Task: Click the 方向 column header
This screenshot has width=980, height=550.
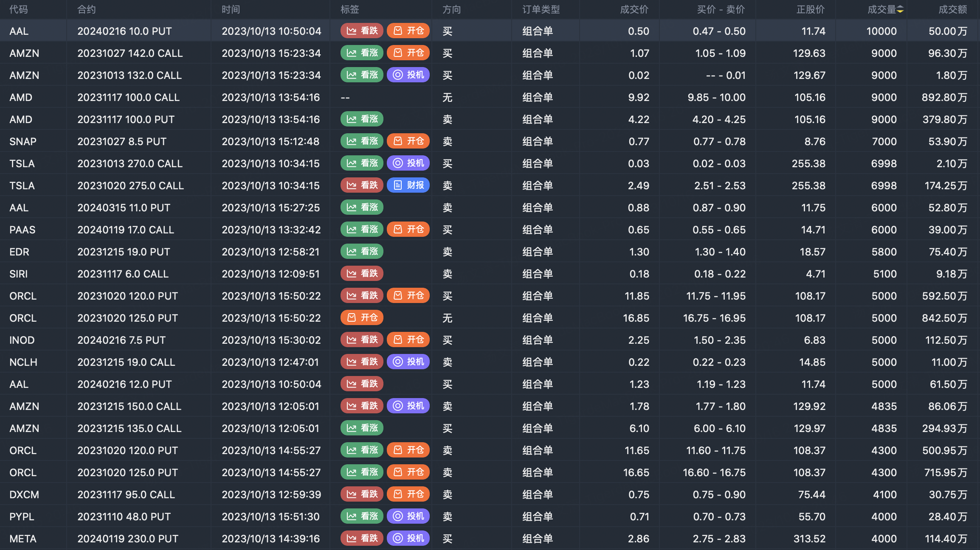Action: tap(452, 9)
